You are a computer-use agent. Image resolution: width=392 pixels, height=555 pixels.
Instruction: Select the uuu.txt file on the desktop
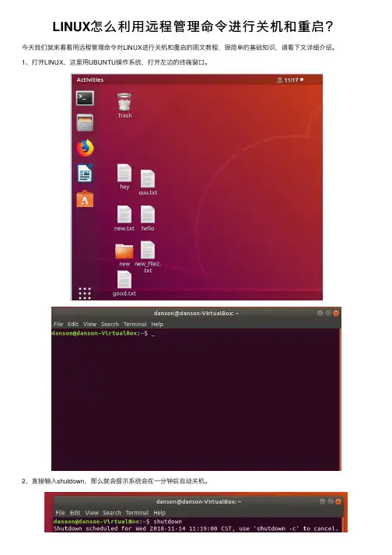(148, 183)
